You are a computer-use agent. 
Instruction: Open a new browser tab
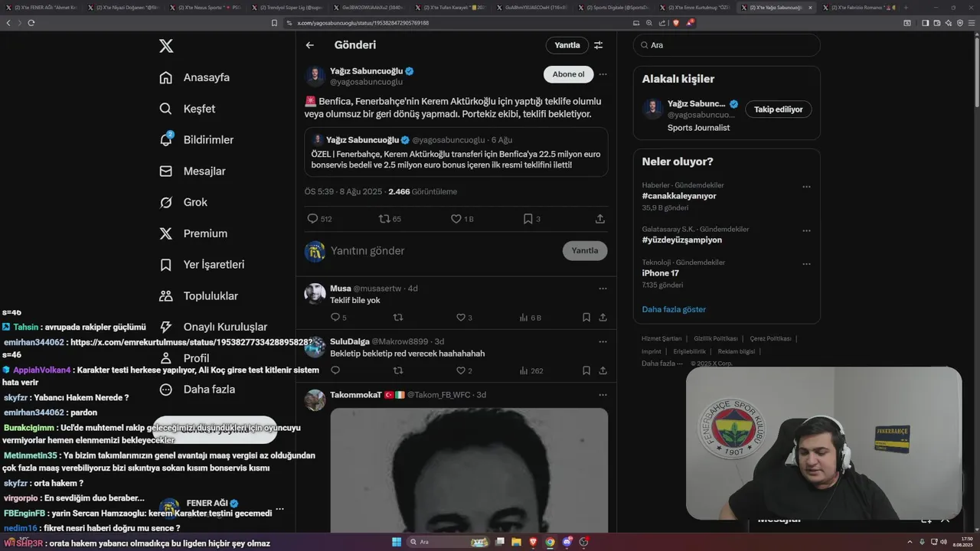[x=906, y=8]
